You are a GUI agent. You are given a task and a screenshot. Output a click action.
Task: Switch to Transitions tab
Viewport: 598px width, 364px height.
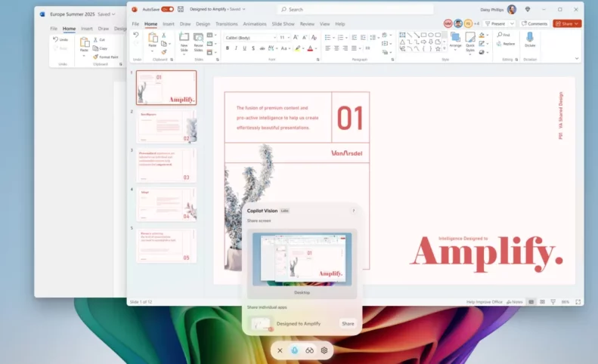227,23
